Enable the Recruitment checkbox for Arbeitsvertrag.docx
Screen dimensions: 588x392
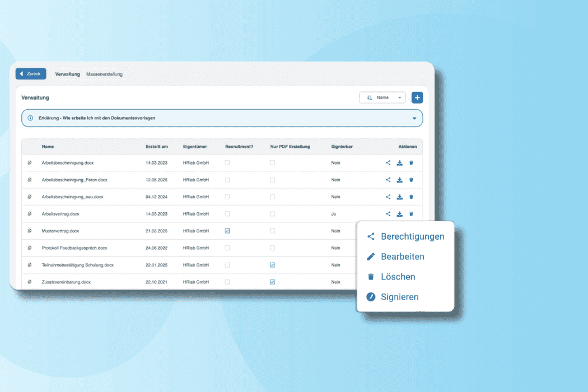227,213
